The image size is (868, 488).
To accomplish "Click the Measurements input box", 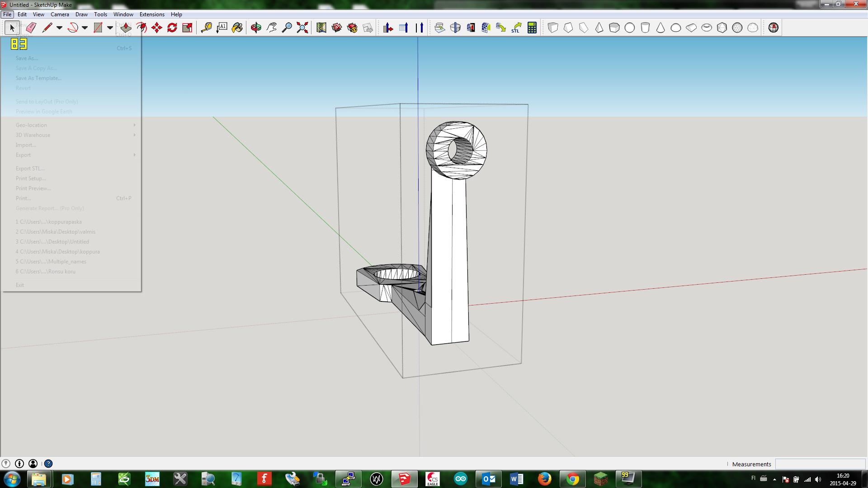I will coord(820,464).
